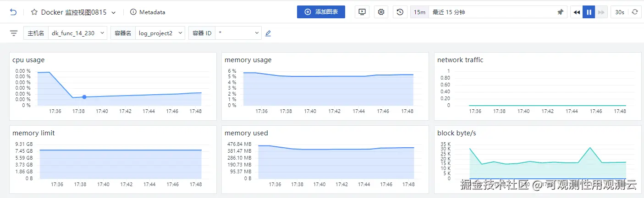Screen dimensions: 644x198
Task: Click the manual refresh icon
Action: [635, 12]
